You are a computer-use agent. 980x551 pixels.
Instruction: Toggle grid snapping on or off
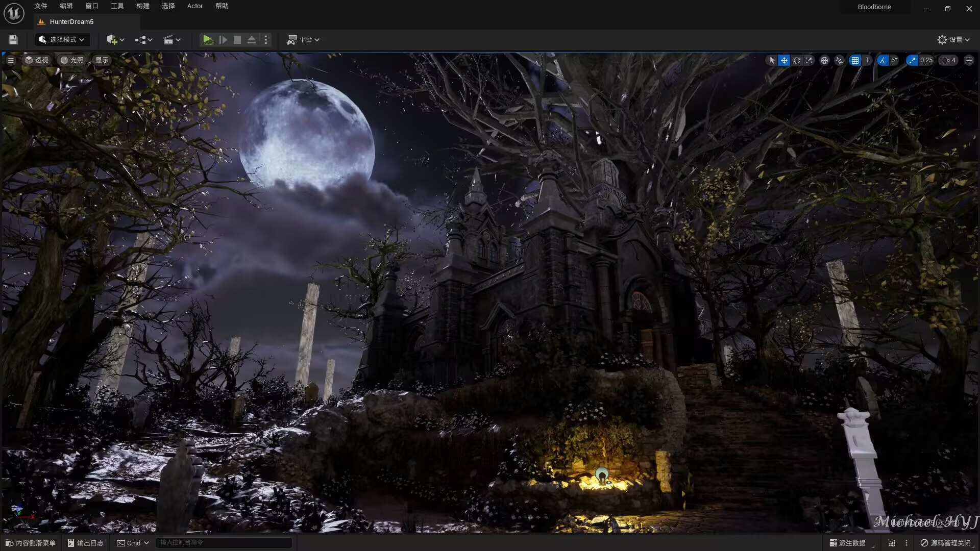855,60
